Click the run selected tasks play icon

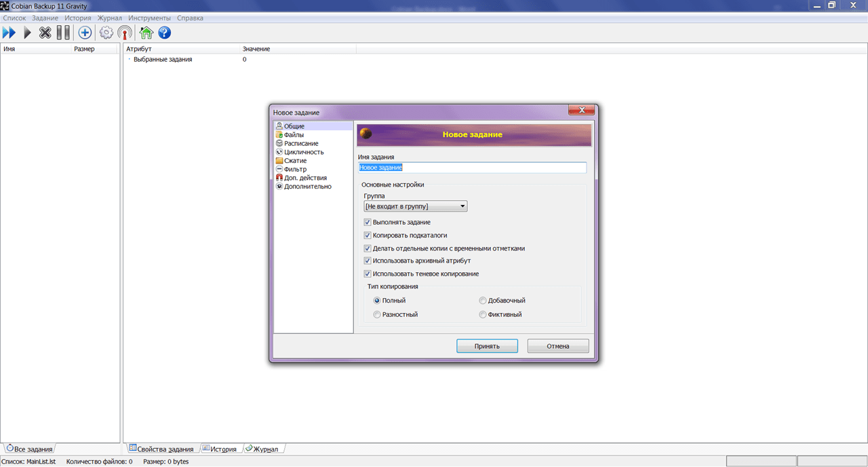pos(28,33)
